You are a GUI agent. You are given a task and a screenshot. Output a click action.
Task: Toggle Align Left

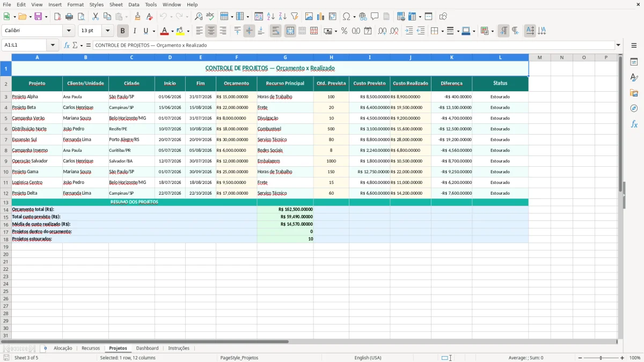[x=199, y=31]
